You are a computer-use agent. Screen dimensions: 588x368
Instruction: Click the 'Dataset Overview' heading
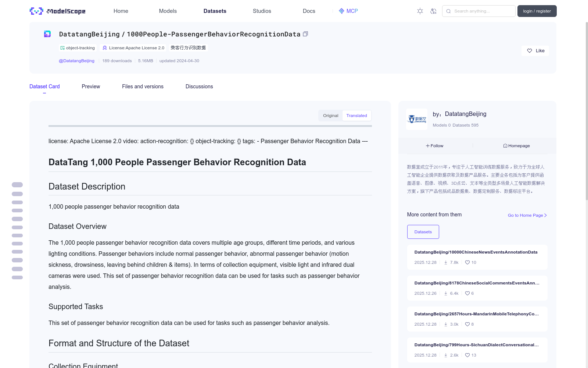(x=78, y=226)
